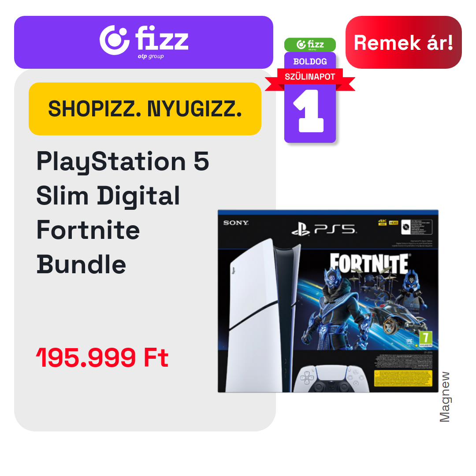The width and height of the screenshot is (476, 476).
Task: Select the yellow 'SHOPIZZ. NYUGIZZ.' banner
Action: click(145, 109)
